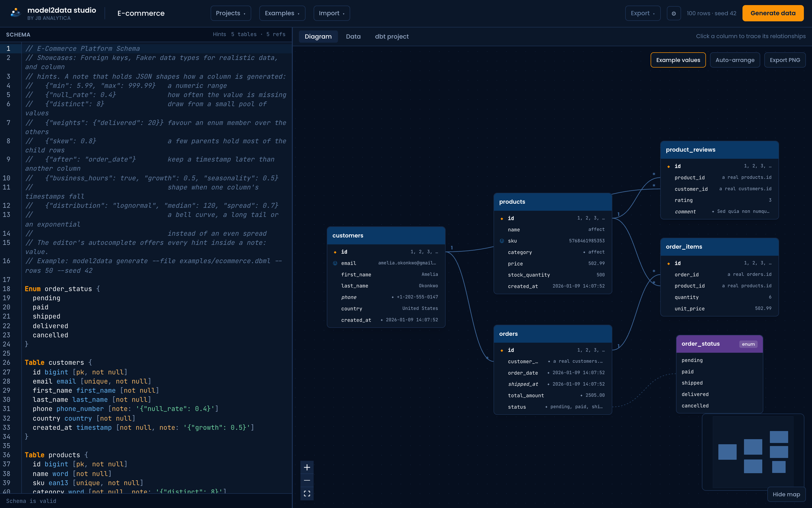Viewport: 812px width, 508px height.
Task: Open the Import dropdown
Action: tap(331, 13)
